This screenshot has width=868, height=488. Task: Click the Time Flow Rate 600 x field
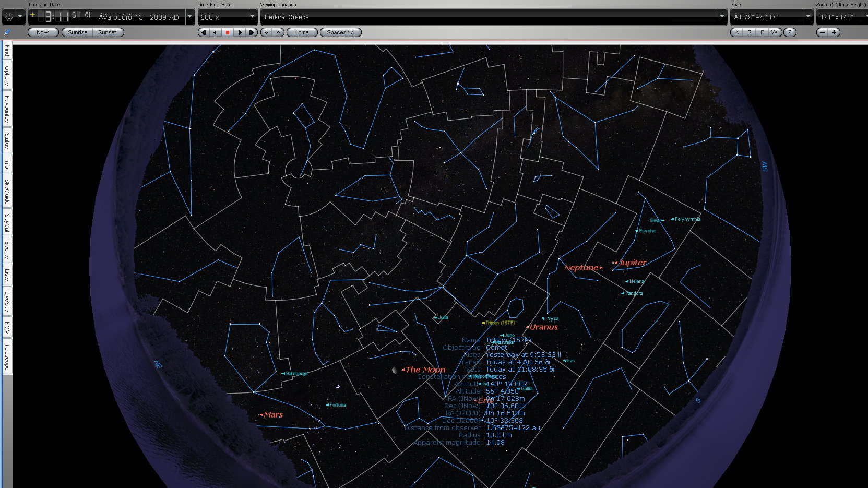click(x=223, y=17)
